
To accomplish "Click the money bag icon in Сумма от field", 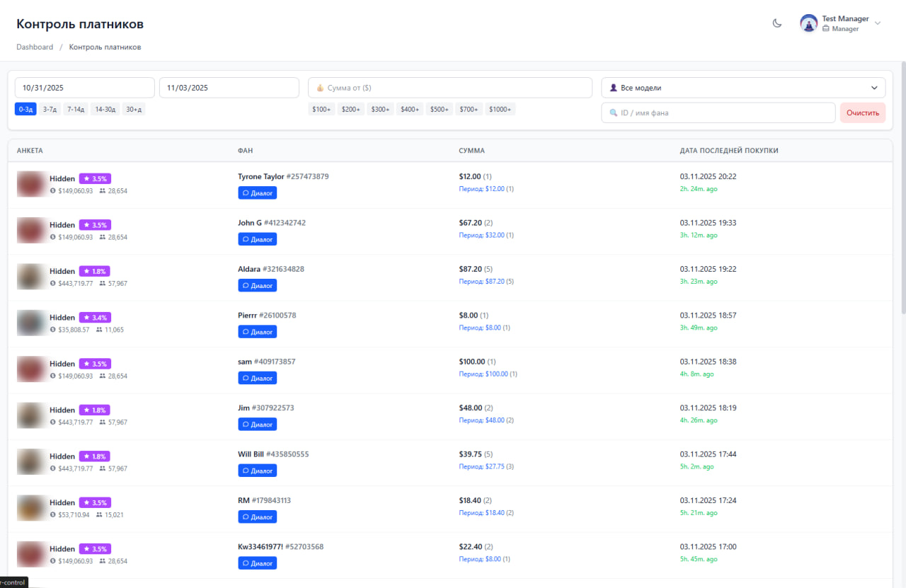I will click(319, 87).
